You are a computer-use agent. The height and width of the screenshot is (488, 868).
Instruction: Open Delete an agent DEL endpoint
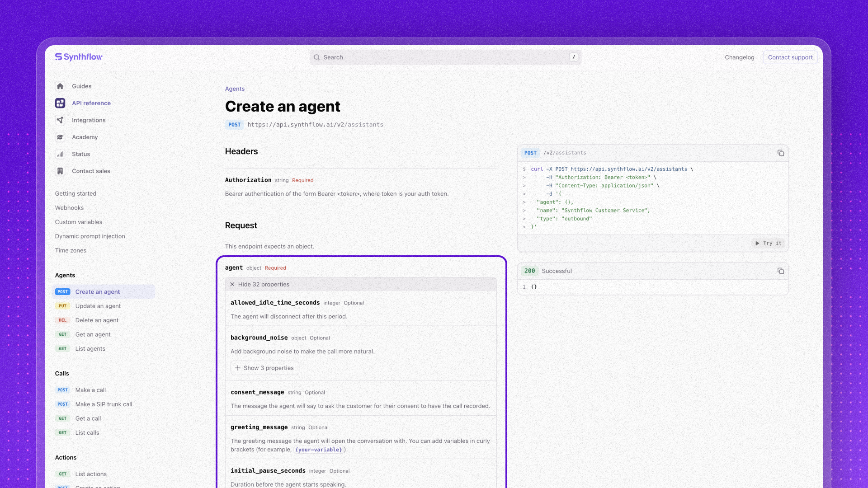click(97, 320)
